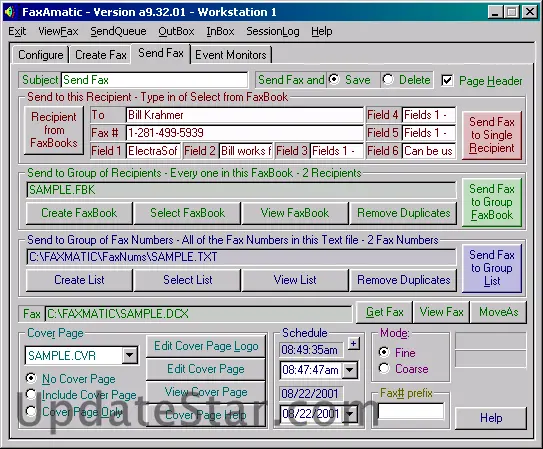Screen dimensions: 543x449
Task: Click Recipient from FaxBooks button
Action: [54, 130]
